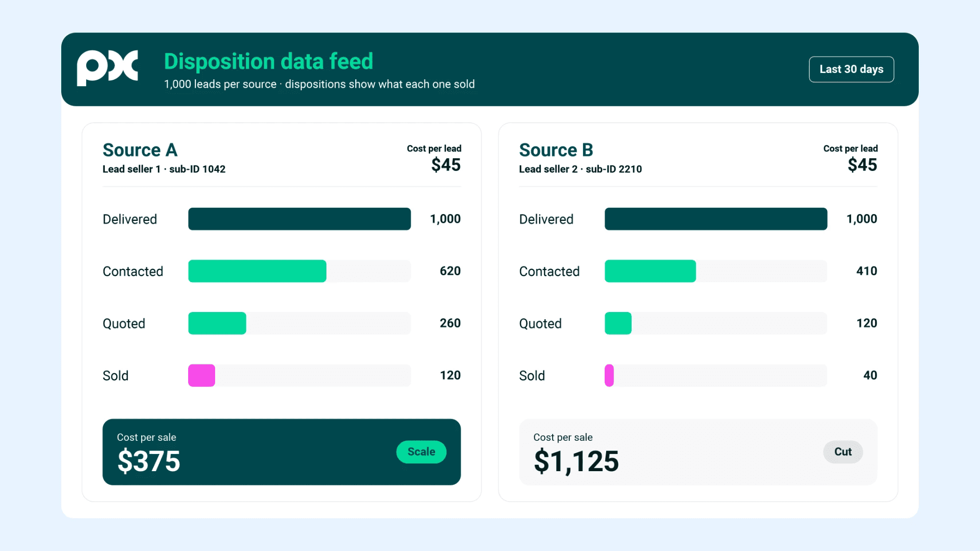Image resolution: width=980 pixels, height=551 pixels.
Task: Click the Scale button for Source A
Action: pos(421,452)
